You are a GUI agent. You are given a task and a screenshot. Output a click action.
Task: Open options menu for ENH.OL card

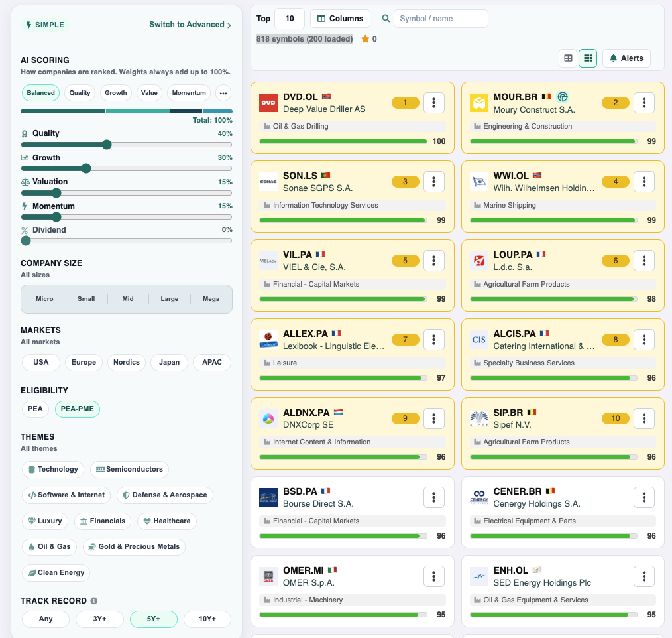pyautogui.click(x=644, y=576)
